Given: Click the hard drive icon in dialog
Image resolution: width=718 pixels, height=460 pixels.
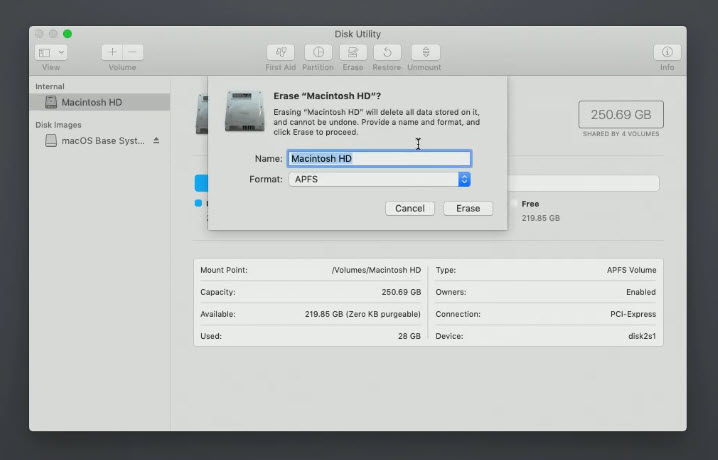Looking at the screenshot, I should click(x=245, y=111).
